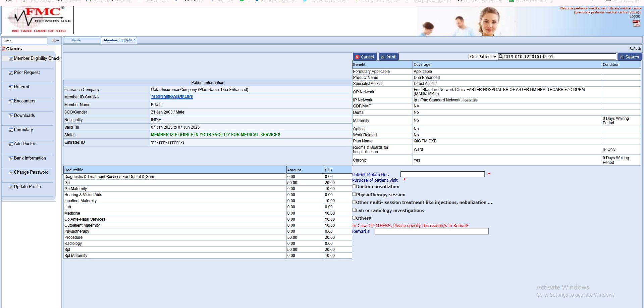The height and width of the screenshot is (308, 644).
Task: Open the Out Patient dropdown
Action: coord(483,57)
